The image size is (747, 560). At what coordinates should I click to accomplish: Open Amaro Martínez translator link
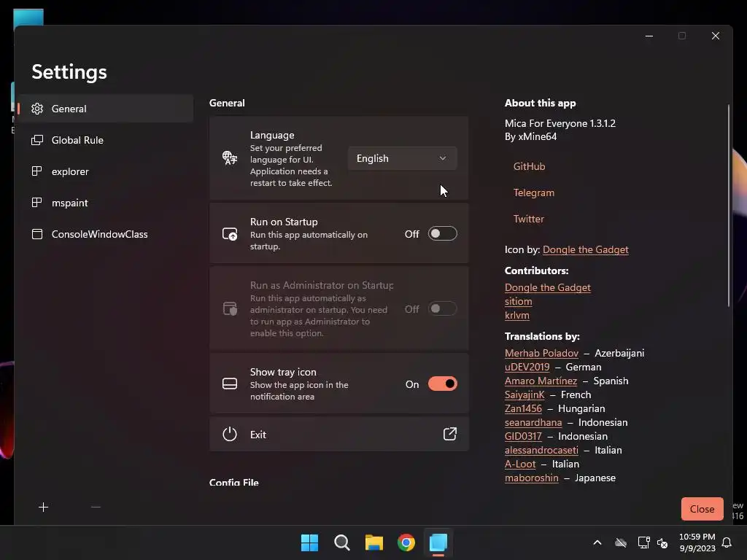coord(541,381)
